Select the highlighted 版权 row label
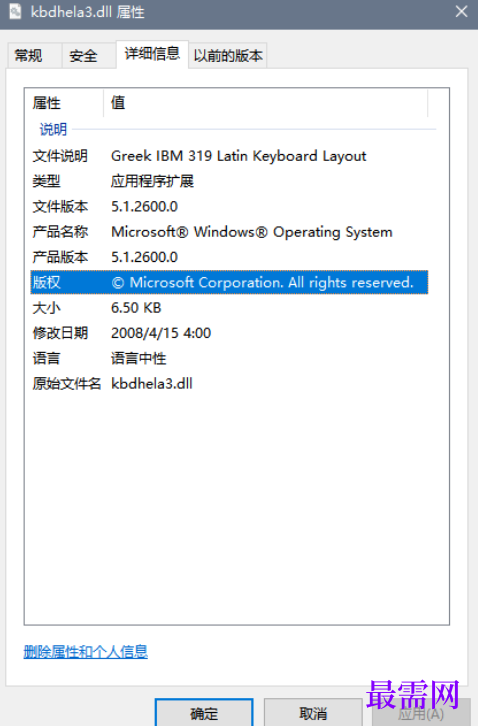This screenshot has height=726, width=478. 46,282
